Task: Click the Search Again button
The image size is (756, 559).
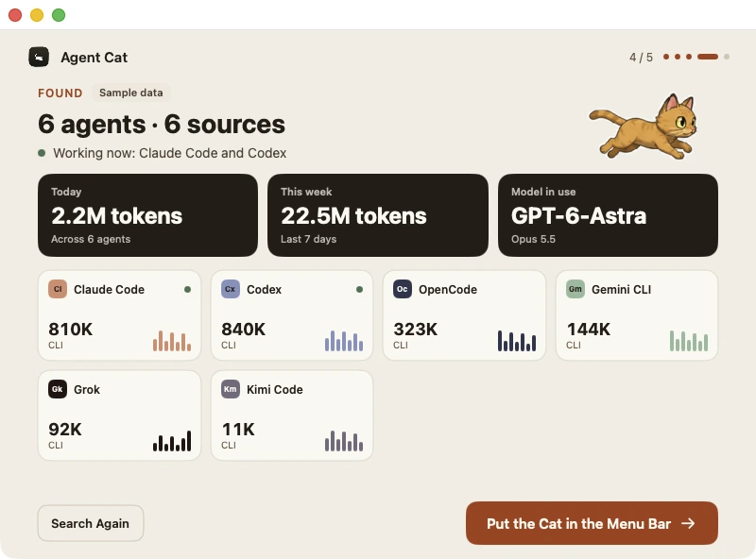Action: (91, 523)
